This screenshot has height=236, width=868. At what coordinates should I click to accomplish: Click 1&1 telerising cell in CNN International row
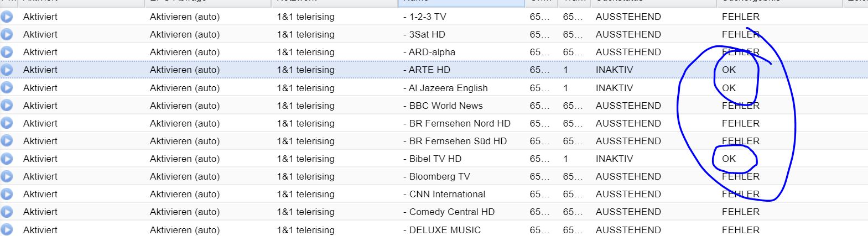(305, 194)
